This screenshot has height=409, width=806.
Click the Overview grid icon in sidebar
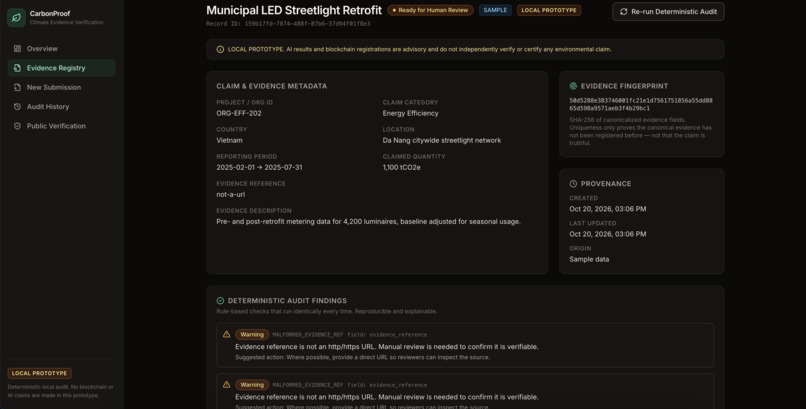(x=17, y=49)
